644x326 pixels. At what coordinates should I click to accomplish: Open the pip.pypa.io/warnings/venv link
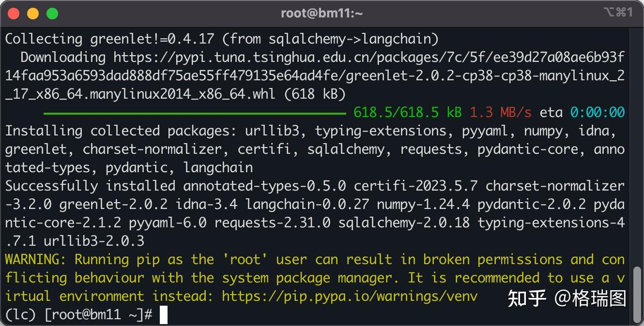[x=350, y=296]
